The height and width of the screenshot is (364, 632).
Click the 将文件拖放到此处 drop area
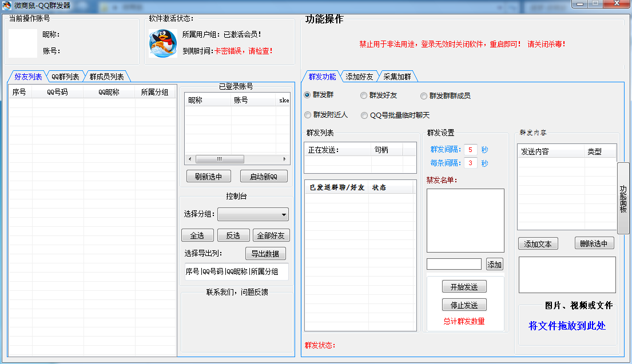[567, 325]
